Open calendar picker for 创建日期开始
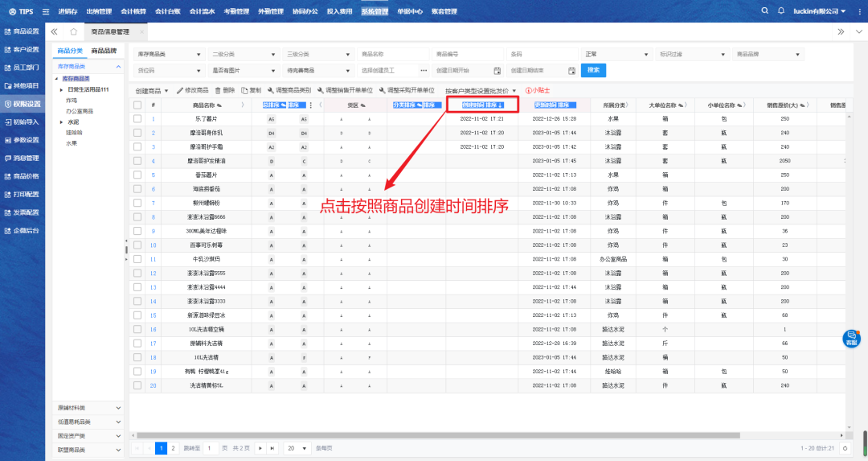The height and width of the screenshot is (461, 868). pos(497,71)
